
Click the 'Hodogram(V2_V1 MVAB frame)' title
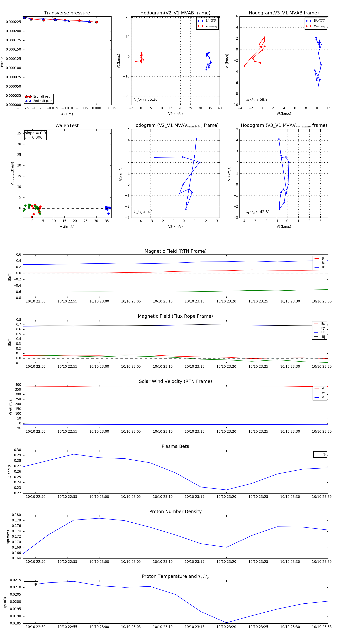pos(175,13)
